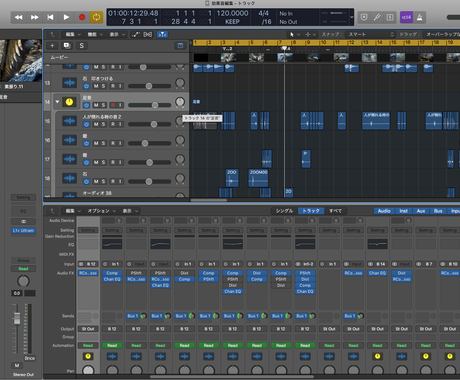Toggle the Bus channel filter button

pos(438,211)
